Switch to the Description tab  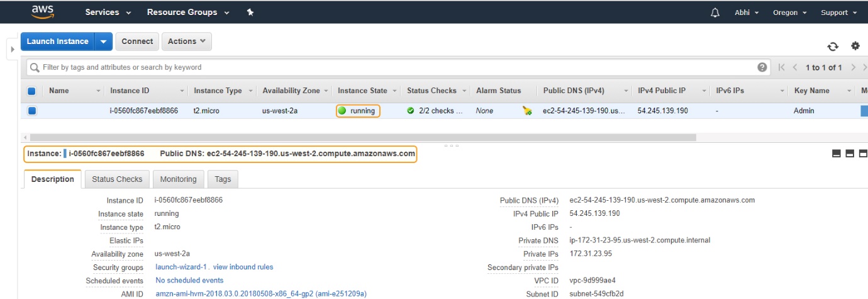pyautogui.click(x=53, y=179)
